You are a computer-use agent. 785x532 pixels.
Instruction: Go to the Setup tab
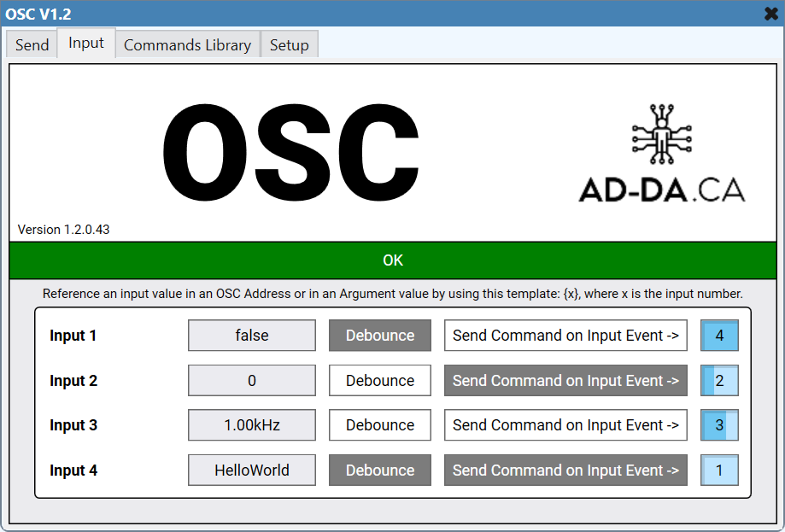click(289, 45)
